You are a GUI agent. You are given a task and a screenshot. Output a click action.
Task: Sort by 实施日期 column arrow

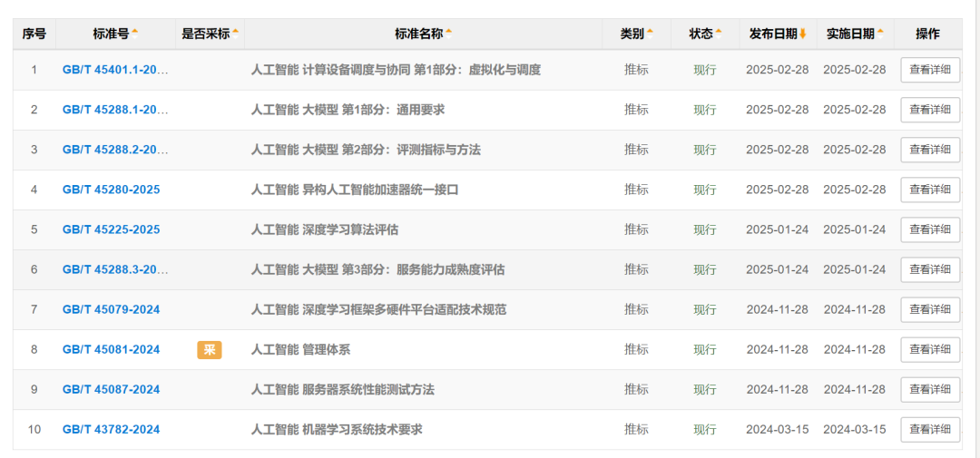tap(880, 34)
